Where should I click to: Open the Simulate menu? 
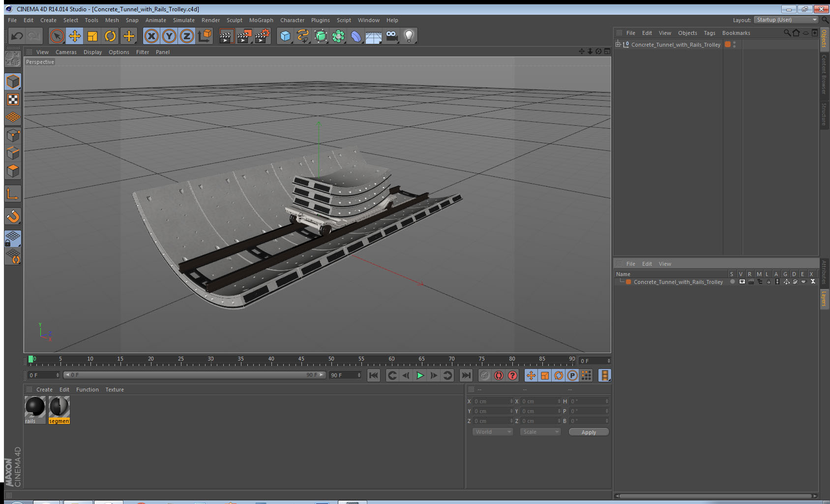[x=184, y=20]
